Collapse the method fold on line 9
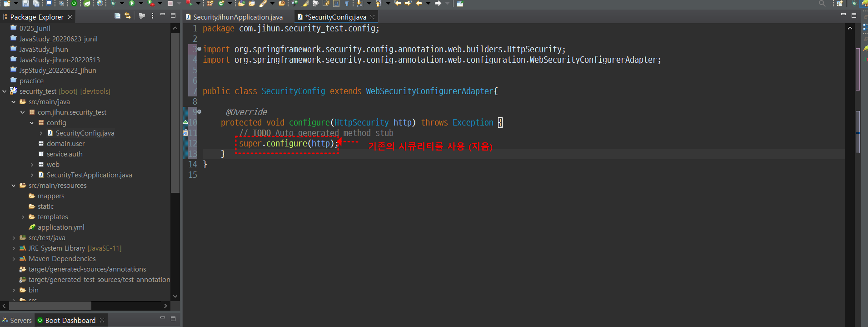Screen dimensions: 868x327 point(199,112)
